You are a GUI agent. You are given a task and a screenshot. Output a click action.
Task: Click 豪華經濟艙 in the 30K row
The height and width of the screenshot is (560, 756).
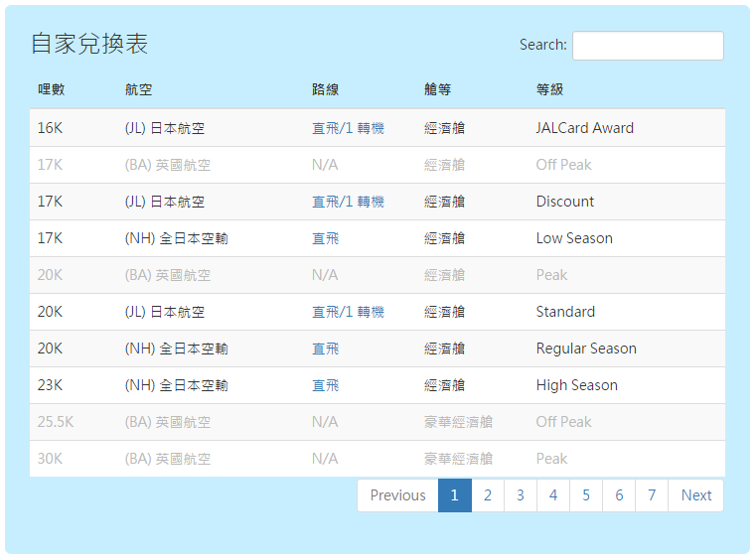click(458, 459)
